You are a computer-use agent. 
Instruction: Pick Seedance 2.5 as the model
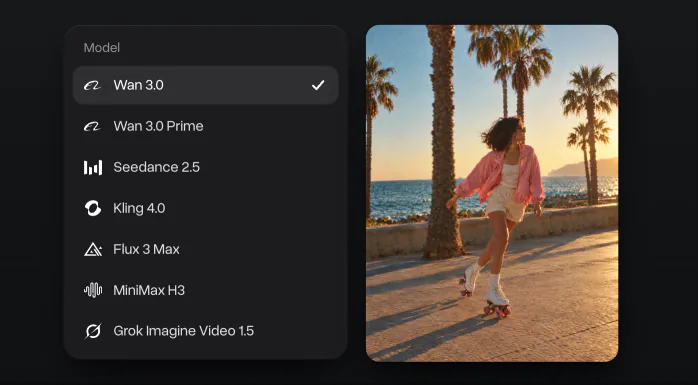pyautogui.click(x=206, y=167)
